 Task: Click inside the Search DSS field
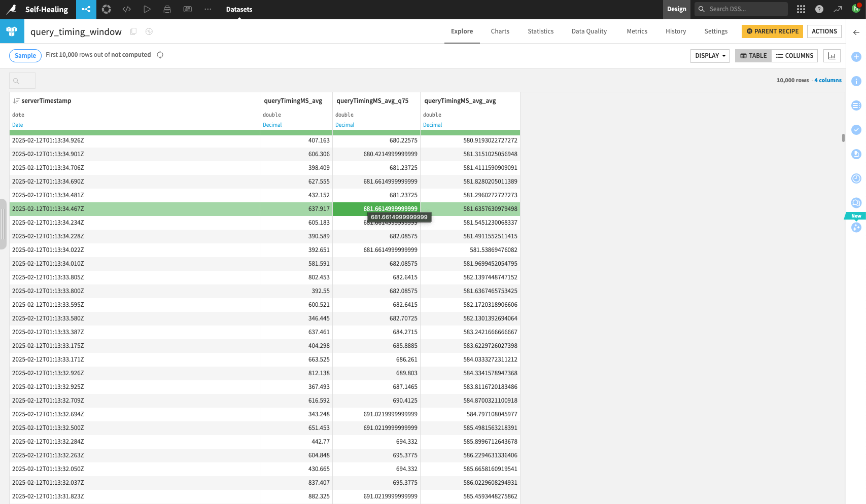click(x=741, y=9)
